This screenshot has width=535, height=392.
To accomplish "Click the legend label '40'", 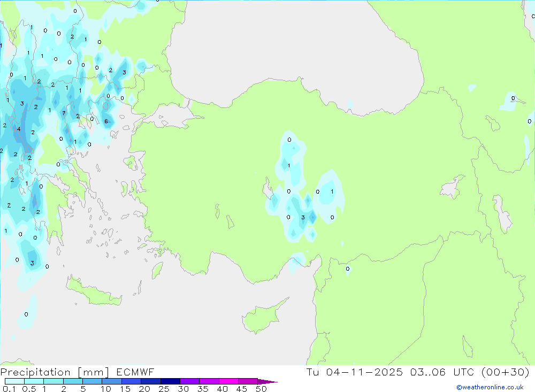I will (222, 389).
